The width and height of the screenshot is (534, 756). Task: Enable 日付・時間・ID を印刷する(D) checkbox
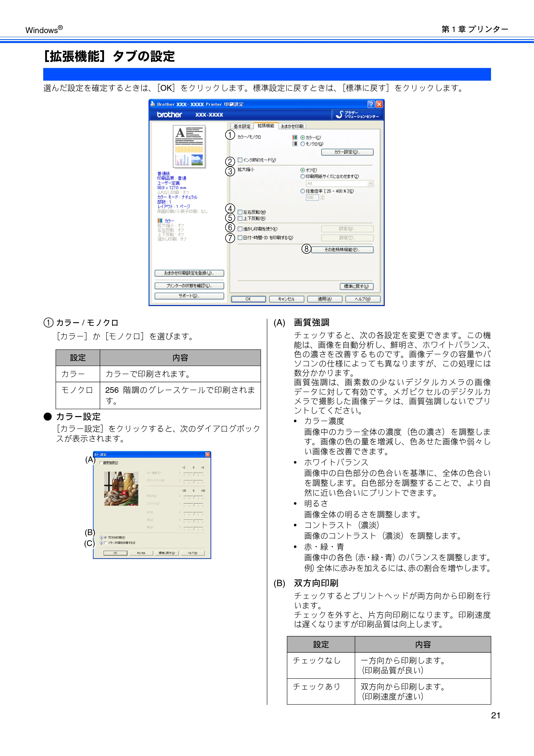coord(240,238)
